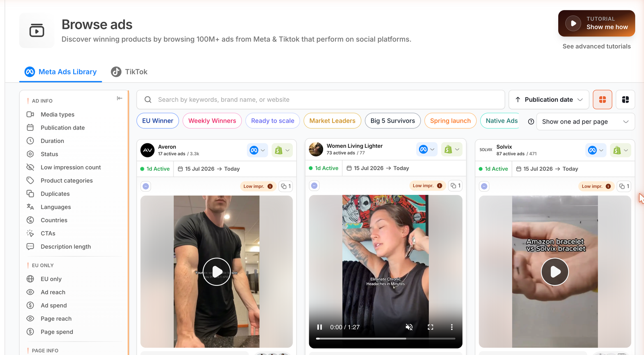Image resolution: width=644 pixels, height=355 pixels.
Task: Switch to large grid layout view
Action: (x=603, y=100)
